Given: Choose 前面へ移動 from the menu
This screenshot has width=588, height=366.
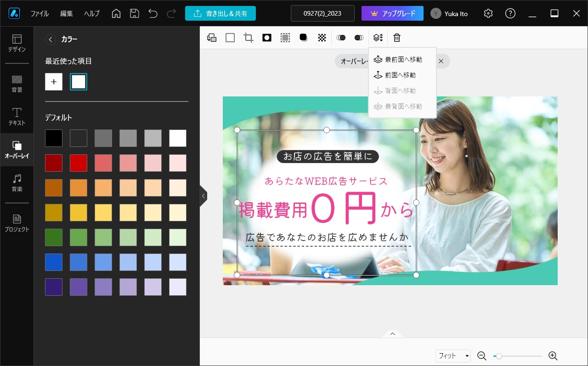Looking at the screenshot, I should tap(402, 75).
